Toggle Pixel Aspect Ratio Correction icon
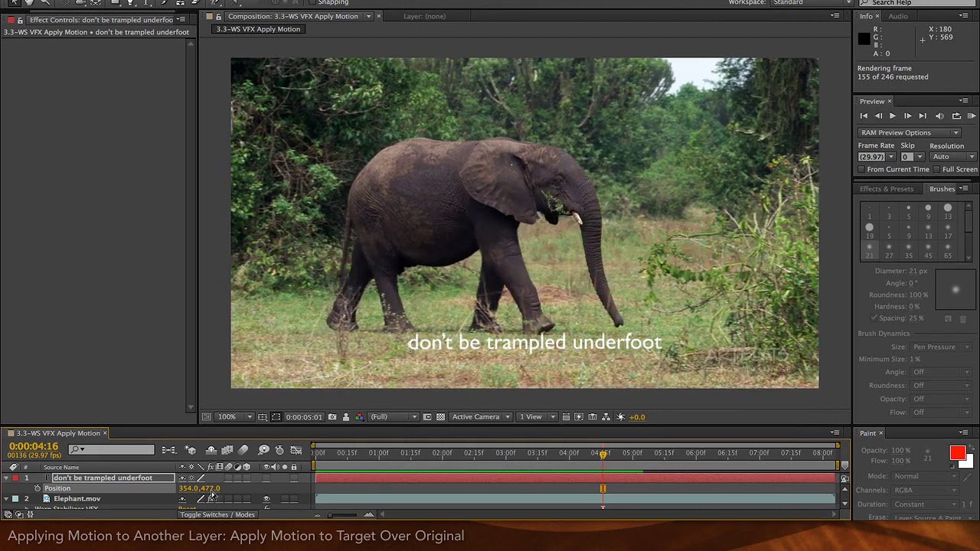 click(x=566, y=417)
